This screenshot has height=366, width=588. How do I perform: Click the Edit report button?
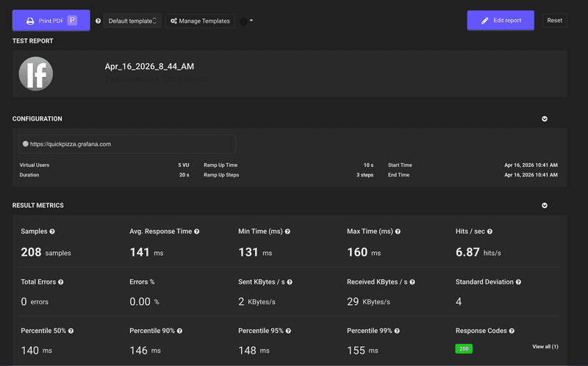500,21
